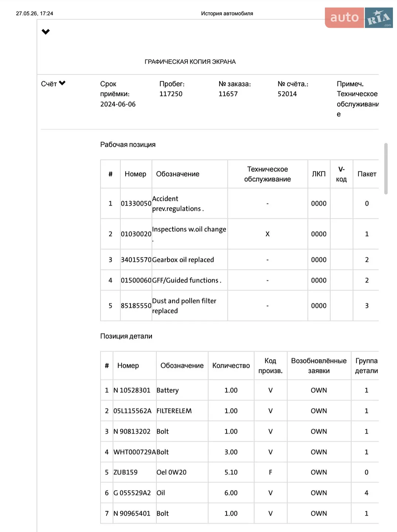Click the auto RIA logo
The height and width of the screenshot is (532, 397).
[x=359, y=17]
